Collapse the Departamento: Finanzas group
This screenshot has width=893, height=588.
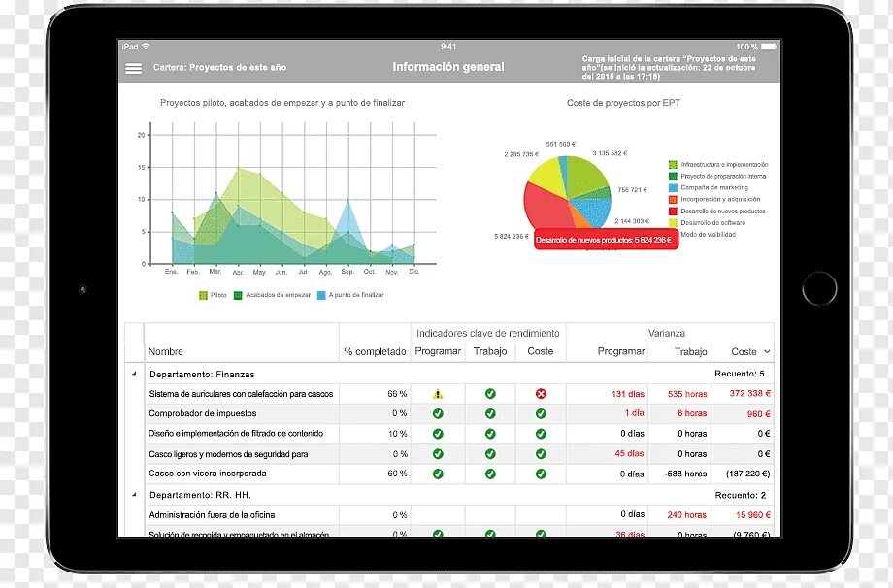pyautogui.click(x=134, y=374)
